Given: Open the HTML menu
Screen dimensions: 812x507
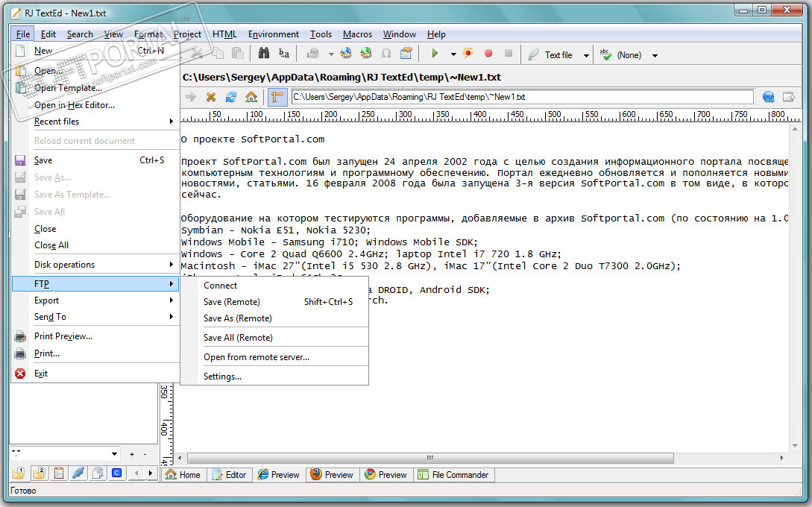Looking at the screenshot, I should pos(224,34).
